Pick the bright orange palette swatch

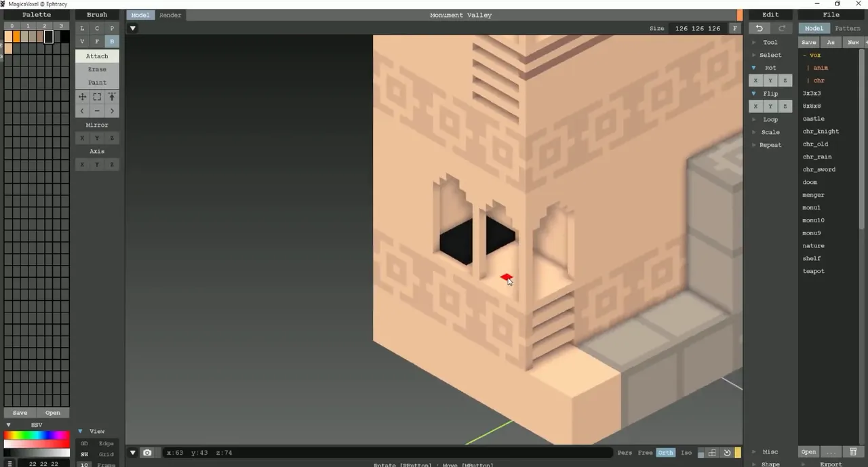point(16,37)
